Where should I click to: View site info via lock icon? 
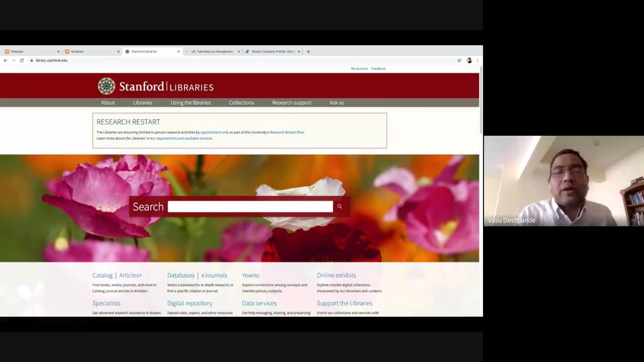[32, 60]
